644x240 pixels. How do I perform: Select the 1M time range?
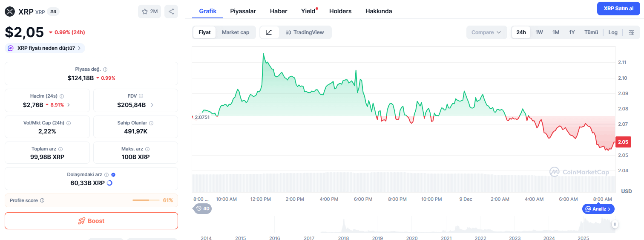tap(556, 32)
